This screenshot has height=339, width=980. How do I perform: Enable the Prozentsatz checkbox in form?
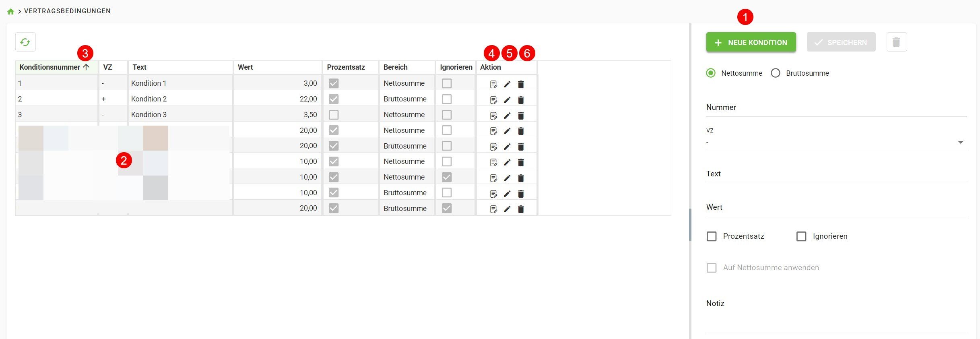point(712,236)
